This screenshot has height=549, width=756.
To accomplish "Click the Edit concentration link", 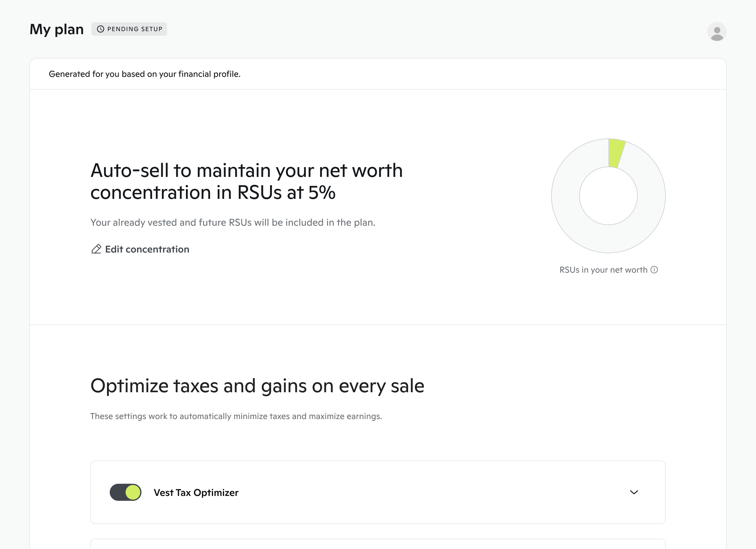I will tap(147, 249).
